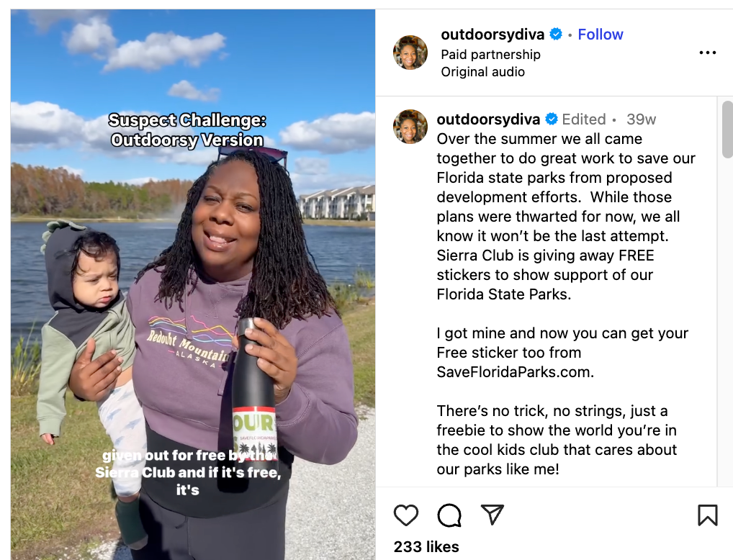Image resolution: width=733 pixels, height=560 pixels.
Task: View Original audio page
Action: pos(482,72)
